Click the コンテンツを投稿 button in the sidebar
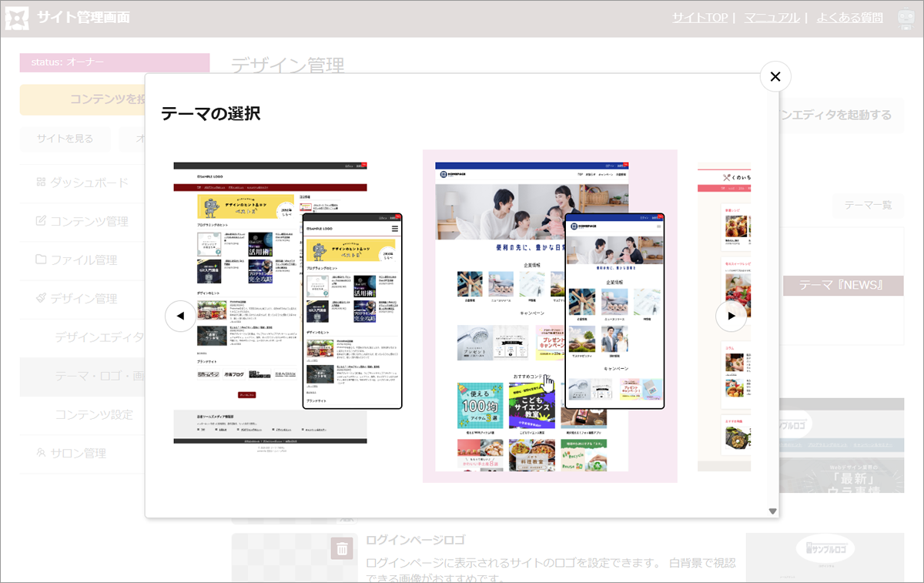The image size is (924, 583). coord(83,99)
